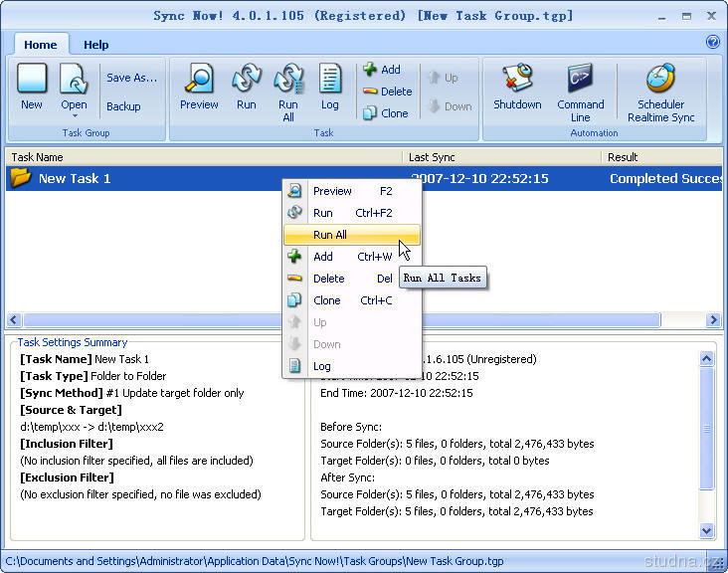Click the blue help question-mark icon
The width and height of the screenshot is (728, 573).
[x=712, y=42]
